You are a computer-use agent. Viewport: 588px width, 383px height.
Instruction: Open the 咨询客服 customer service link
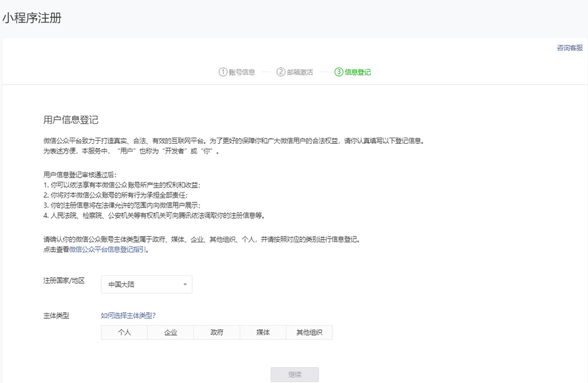coord(569,47)
